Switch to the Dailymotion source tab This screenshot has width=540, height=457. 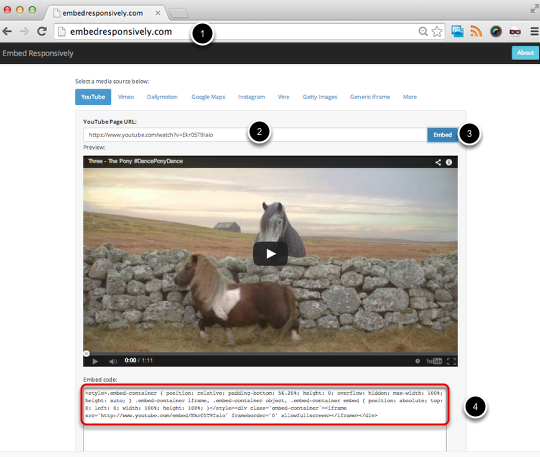click(x=162, y=97)
